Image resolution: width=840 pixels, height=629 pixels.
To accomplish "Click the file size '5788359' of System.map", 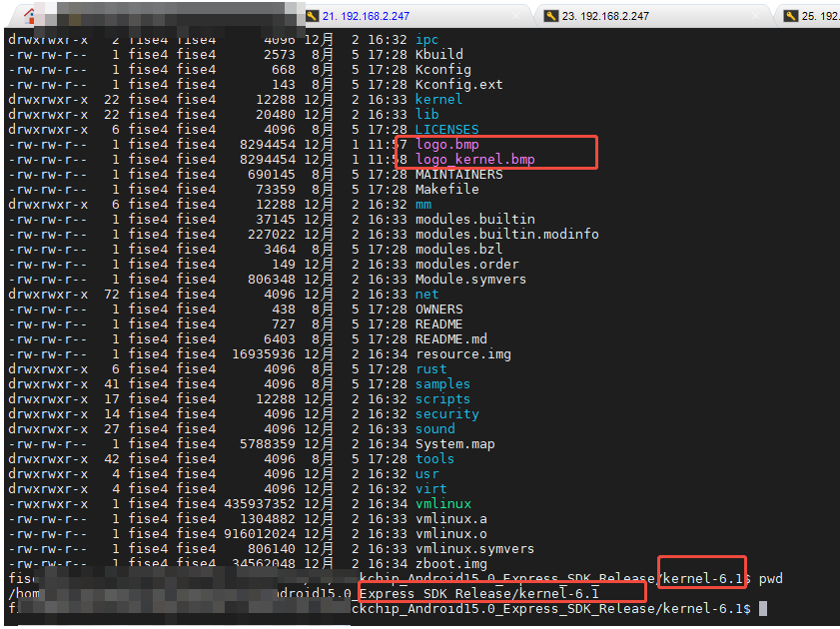I will [268, 444].
